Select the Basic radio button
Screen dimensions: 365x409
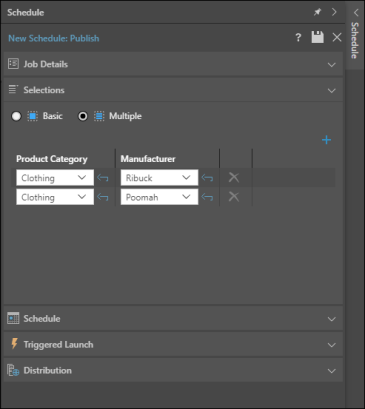click(16, 116)
